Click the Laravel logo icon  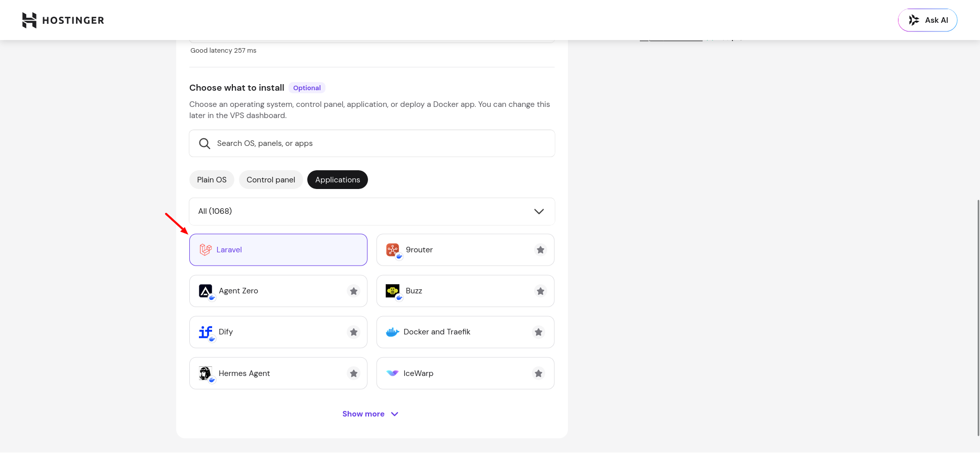pos(206,250)
